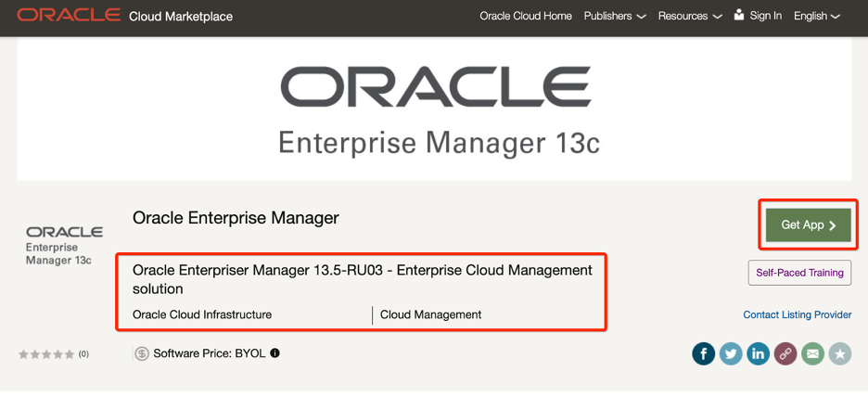The height and width of the screenshot is (397, 868).
Task: Share listing on Twitter
Action: point(731,353)
